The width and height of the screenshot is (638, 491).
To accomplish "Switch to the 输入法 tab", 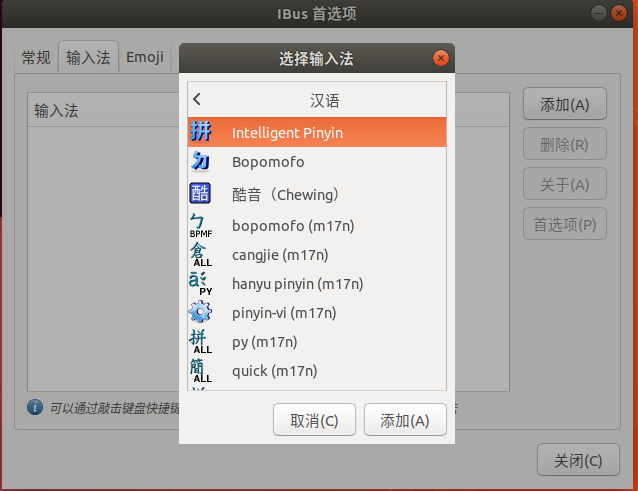I will click(x=88, y=57).
